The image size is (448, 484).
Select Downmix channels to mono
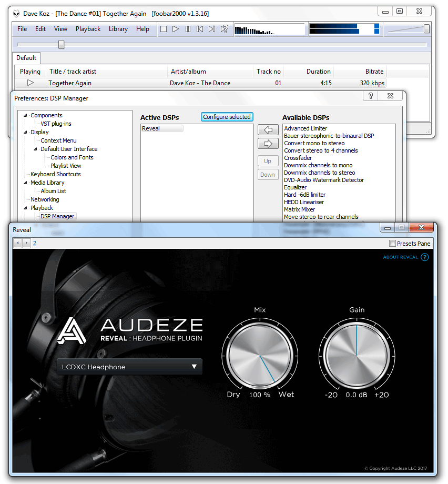tap(318, 165)
